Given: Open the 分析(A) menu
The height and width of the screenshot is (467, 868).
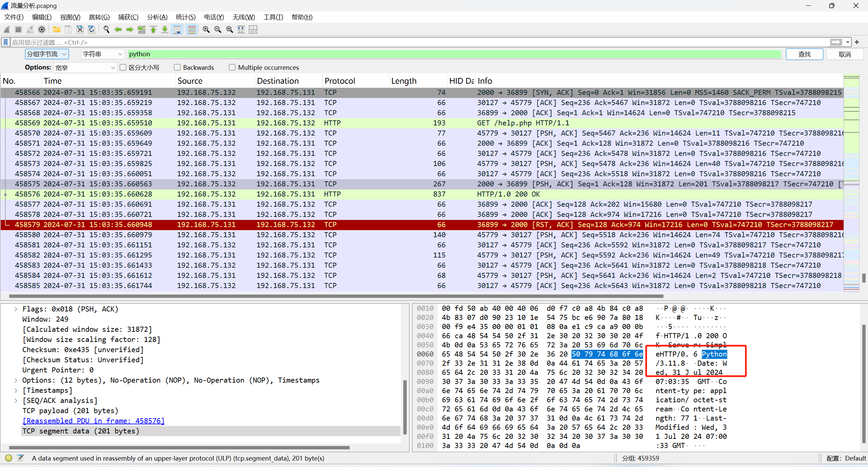Looking at the screenshot, I should [157, 17].
